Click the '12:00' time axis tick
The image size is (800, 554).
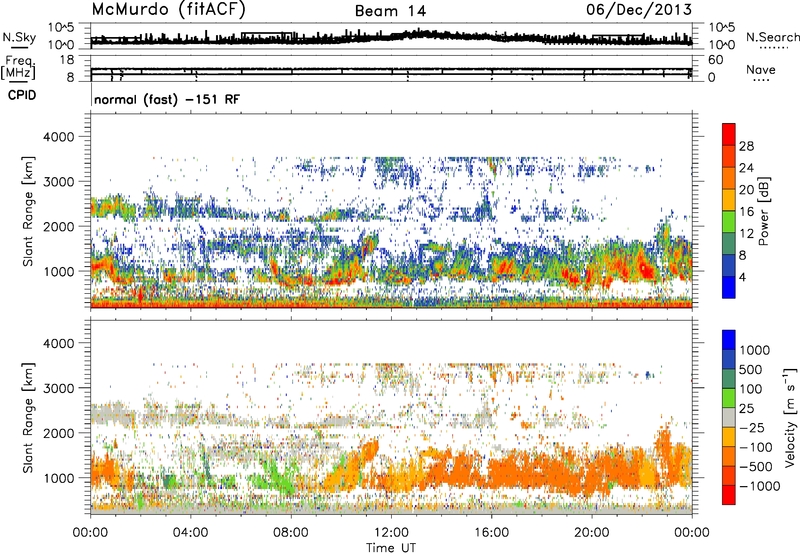391,533
